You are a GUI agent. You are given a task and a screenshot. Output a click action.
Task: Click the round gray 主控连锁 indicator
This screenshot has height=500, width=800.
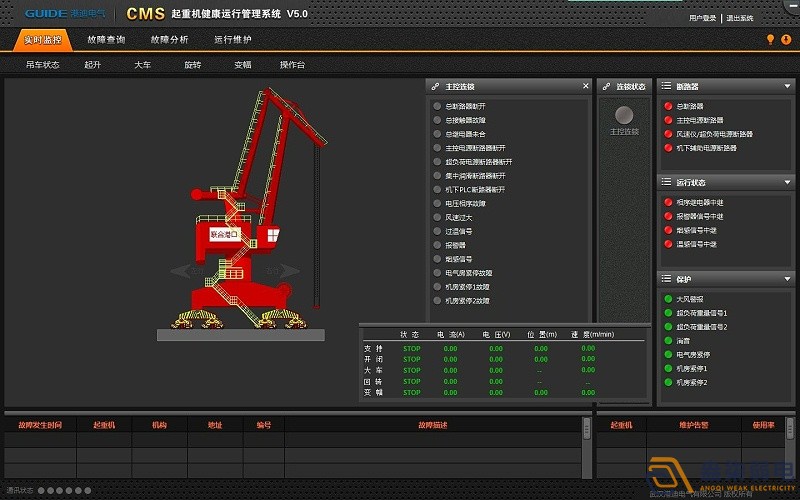coord(624,115)
